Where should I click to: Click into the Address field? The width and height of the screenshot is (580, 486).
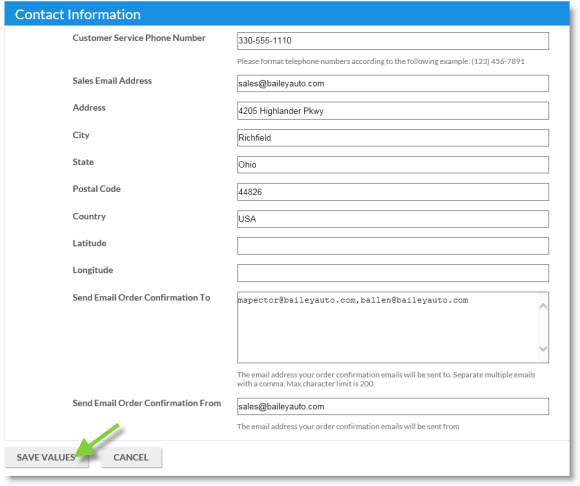coord(392,111)
